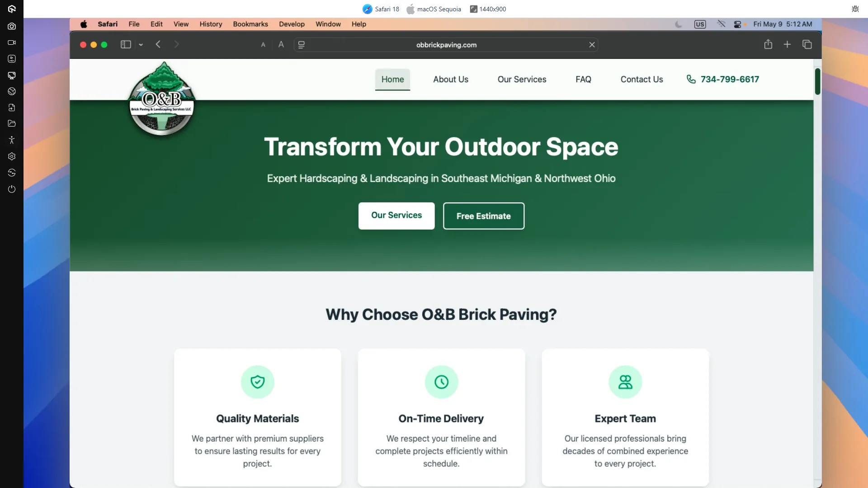Open the Edit menu
The width and height of the screenshot is (868, 488).
click(156, 24)
